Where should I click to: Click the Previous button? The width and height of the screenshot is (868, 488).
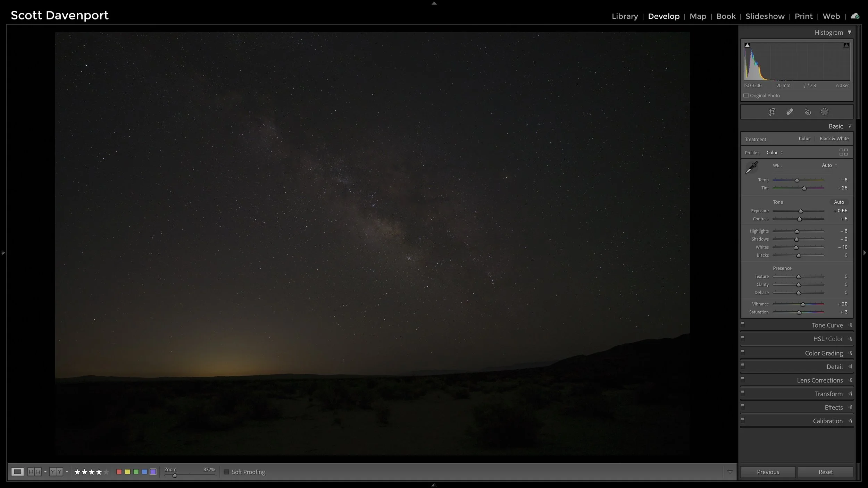pos(767,472)
